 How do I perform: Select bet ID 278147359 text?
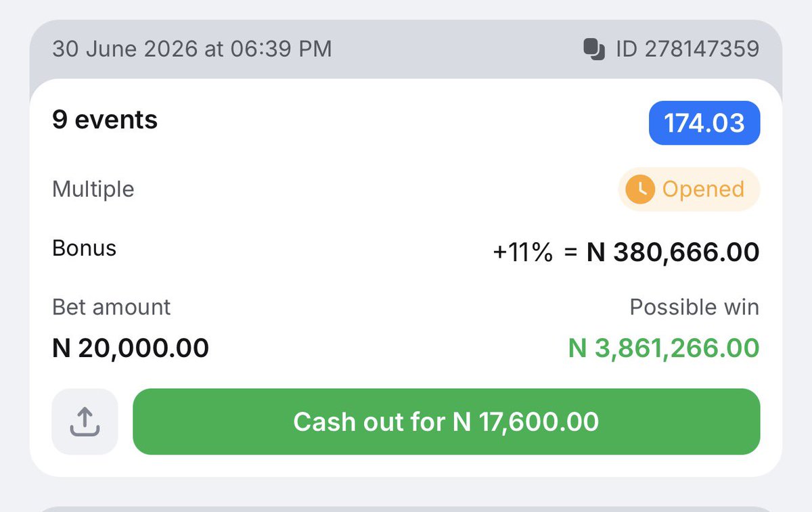point(687,49)
